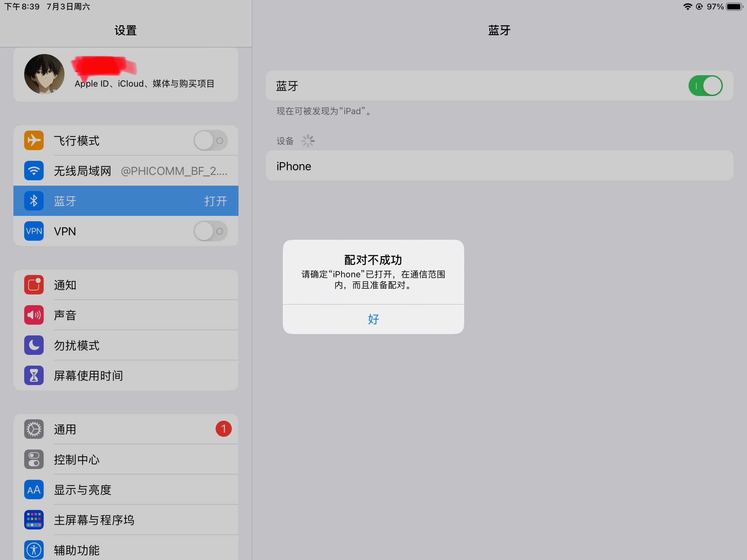The image size is (747, 560).
Task: Tap the orange Airplane Mode icon
Action: coord(34,140)
